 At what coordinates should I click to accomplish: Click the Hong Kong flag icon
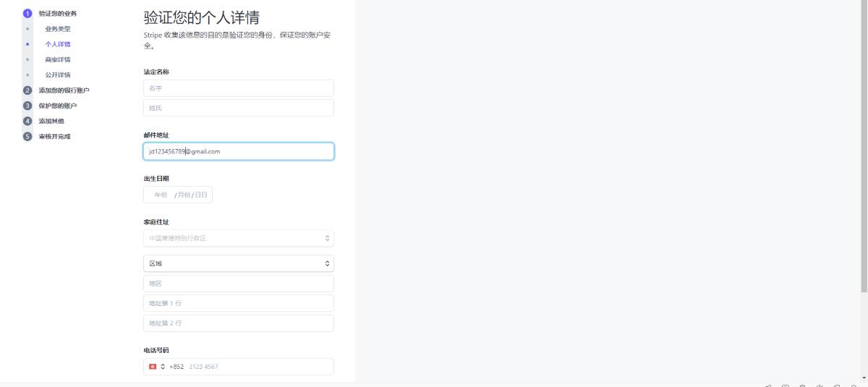153,367
